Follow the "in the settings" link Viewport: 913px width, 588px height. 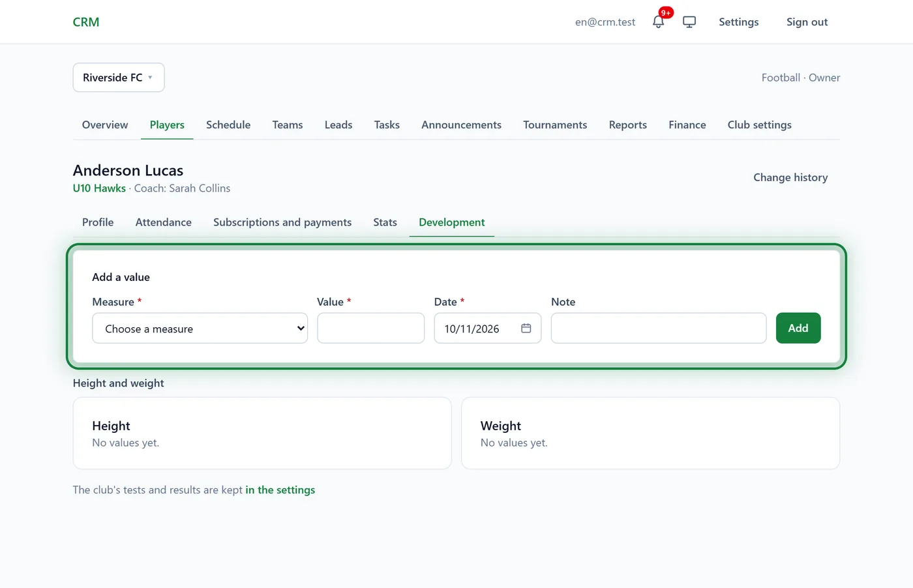(x=280, y=490)
